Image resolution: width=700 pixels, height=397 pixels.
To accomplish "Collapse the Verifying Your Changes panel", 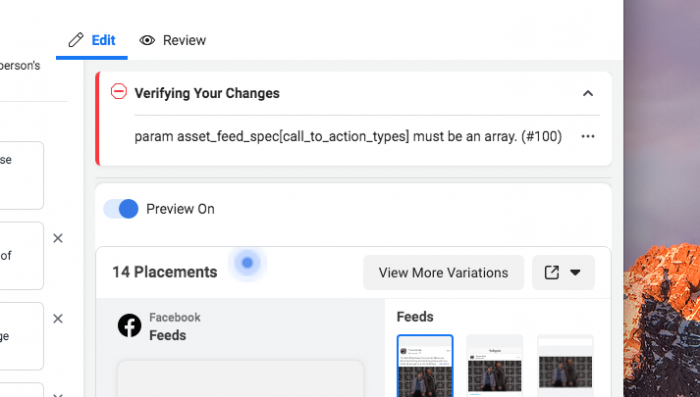I will point(588,93).
